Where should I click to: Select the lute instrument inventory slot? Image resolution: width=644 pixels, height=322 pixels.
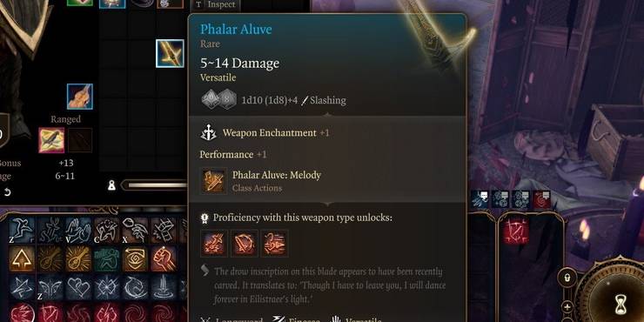[x=80, y=97]
